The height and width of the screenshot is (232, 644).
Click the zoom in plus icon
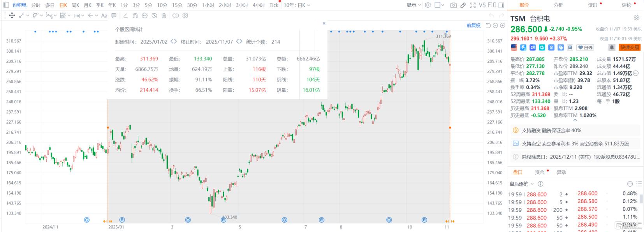[x=503, y=25]
